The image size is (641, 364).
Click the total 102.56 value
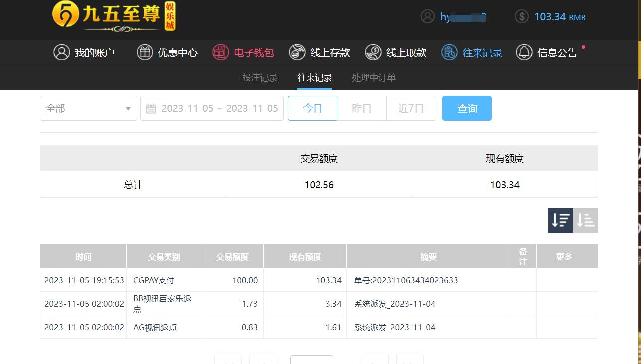tap(319, 185)
